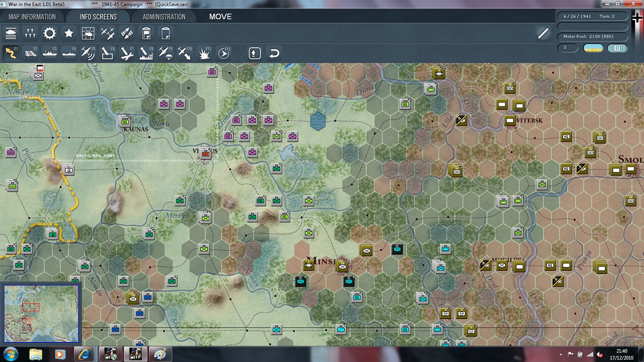Click the Motor Pool 210K readout
The image size is (644, 362).
pyautogui.click(x=592, y=36)
